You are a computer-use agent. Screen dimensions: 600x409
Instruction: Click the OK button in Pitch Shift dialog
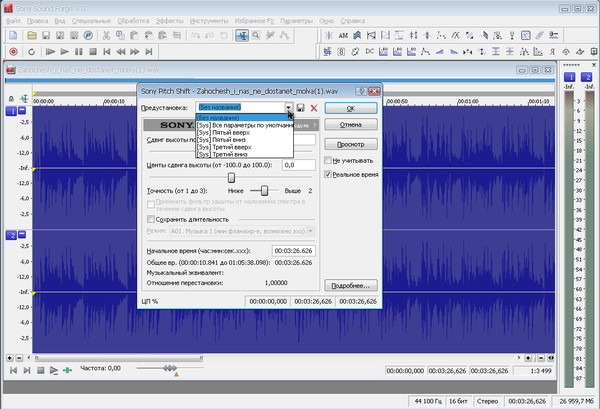351,108
